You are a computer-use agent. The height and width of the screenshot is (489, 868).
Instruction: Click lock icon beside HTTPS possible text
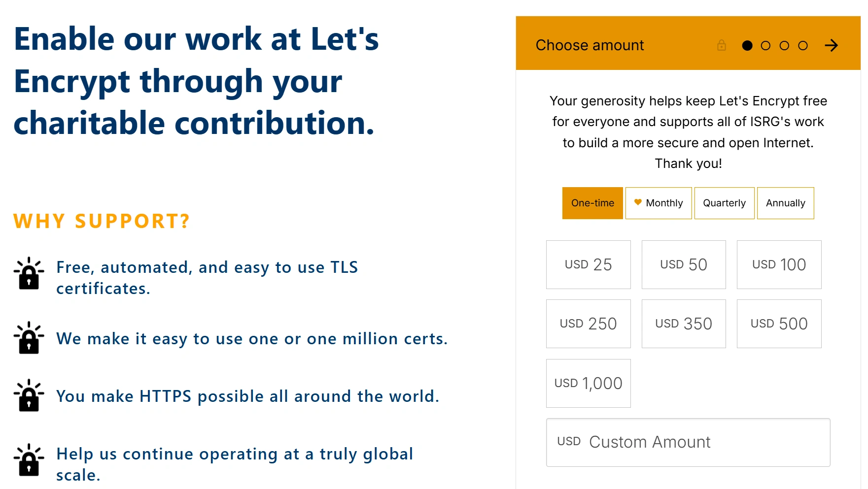click(29, 395)
